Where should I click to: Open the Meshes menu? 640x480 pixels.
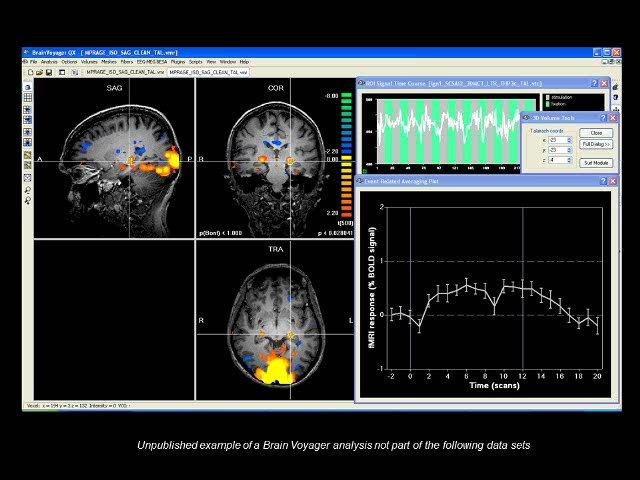point(111,62)
